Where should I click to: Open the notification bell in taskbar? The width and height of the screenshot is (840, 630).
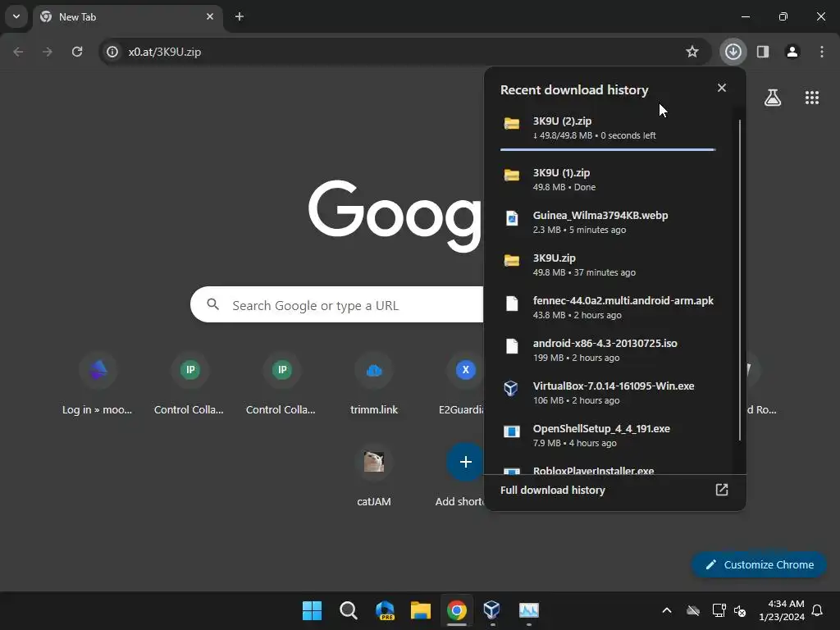click(x=818, y=610)
